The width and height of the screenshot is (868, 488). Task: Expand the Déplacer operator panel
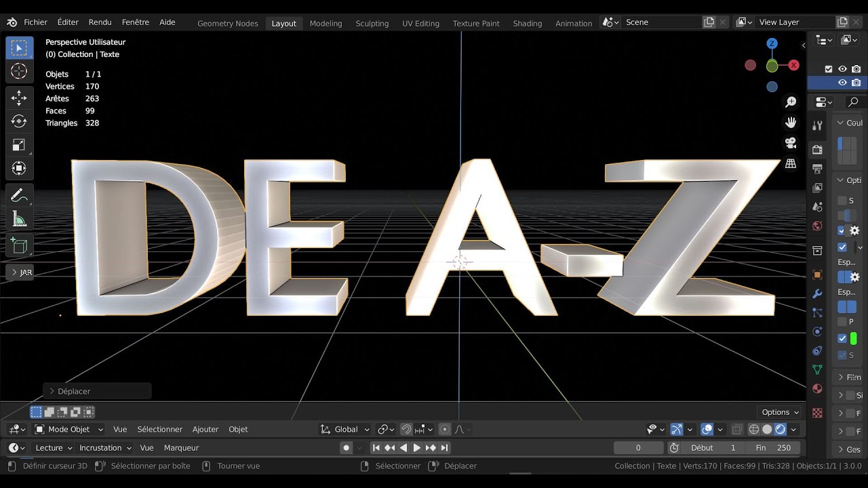pyautogui.click(x=97, y=391)
